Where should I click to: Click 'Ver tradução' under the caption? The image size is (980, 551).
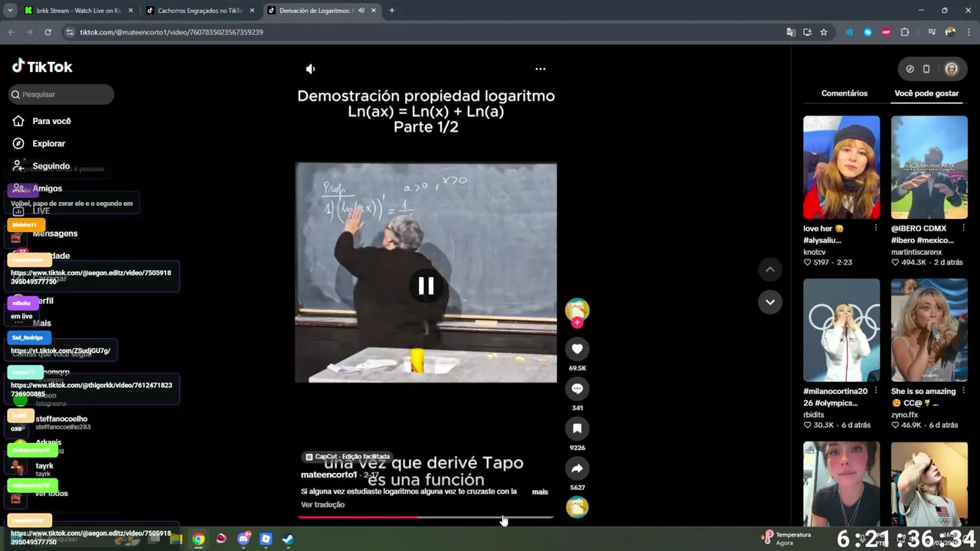click(x=322, y=505)
